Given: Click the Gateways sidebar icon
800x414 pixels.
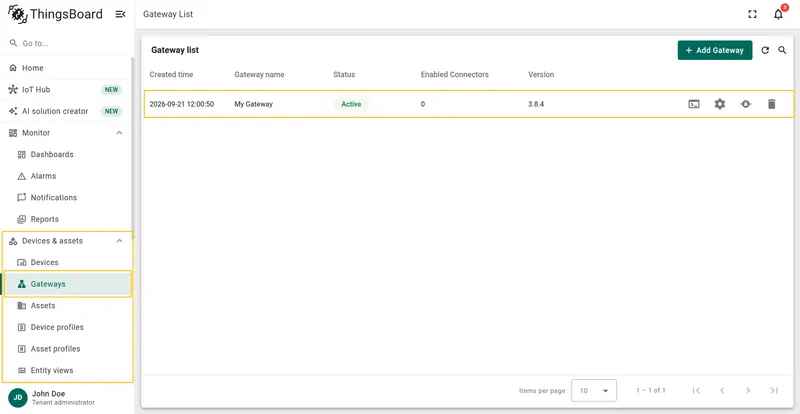Looking at the screenshot, I should click(x=21, y=284).
